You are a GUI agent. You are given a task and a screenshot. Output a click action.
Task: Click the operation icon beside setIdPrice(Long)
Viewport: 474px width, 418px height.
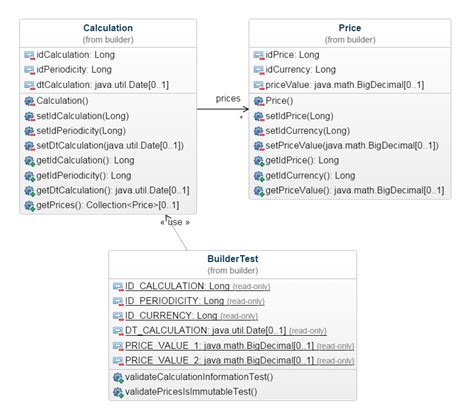[259, 116]
